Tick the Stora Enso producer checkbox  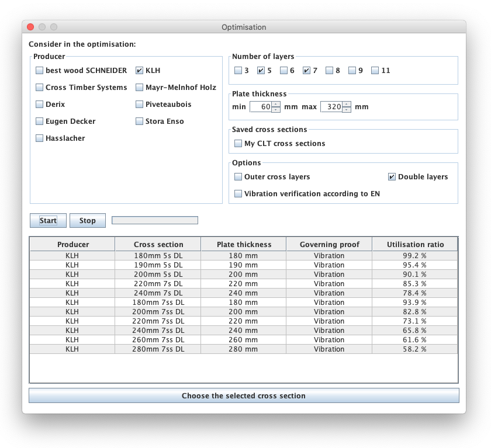(140, 121)
